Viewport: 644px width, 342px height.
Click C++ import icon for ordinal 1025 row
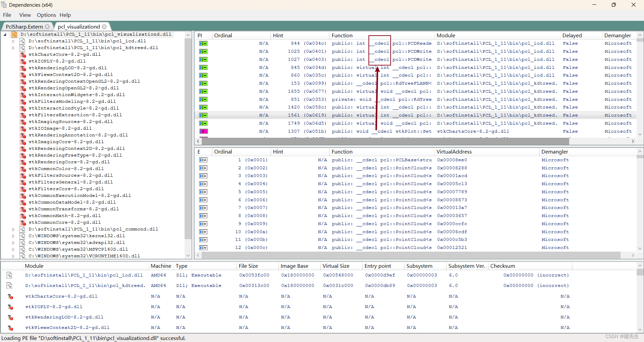tap(203, 51)
